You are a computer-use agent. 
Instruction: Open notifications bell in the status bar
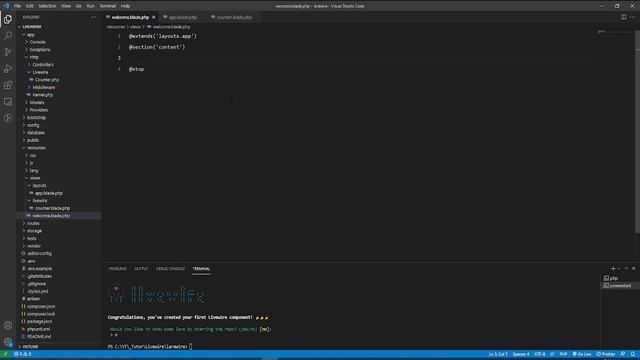(x=633, y=354)
